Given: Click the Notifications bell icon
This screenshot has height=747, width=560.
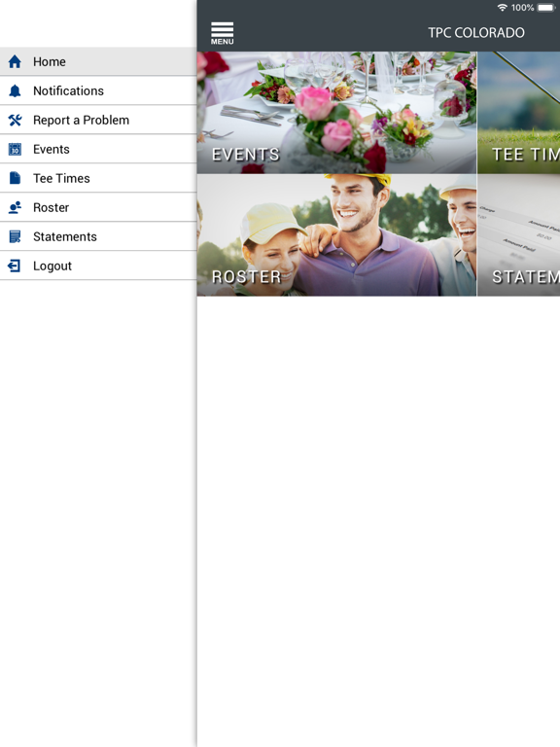Looking at the screenshot, I should [15, 90].
